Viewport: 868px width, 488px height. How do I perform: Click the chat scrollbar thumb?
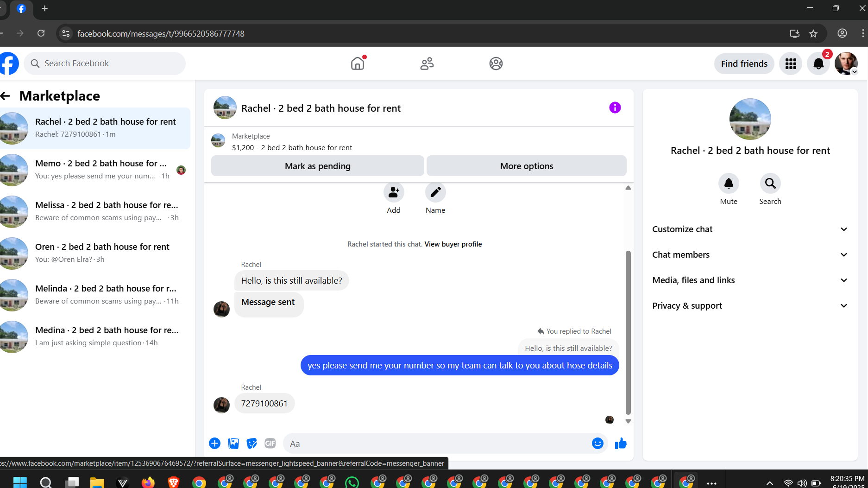click(x=628, y=332)
